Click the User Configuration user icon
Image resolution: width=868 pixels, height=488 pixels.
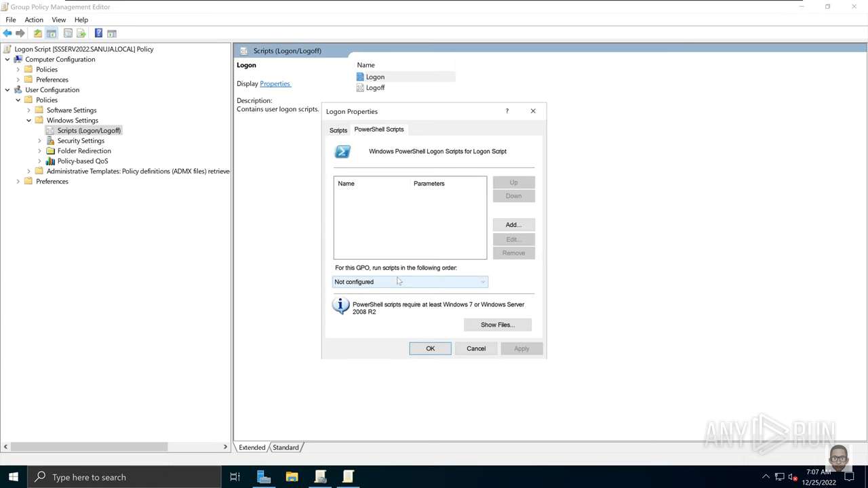point(18,89)
